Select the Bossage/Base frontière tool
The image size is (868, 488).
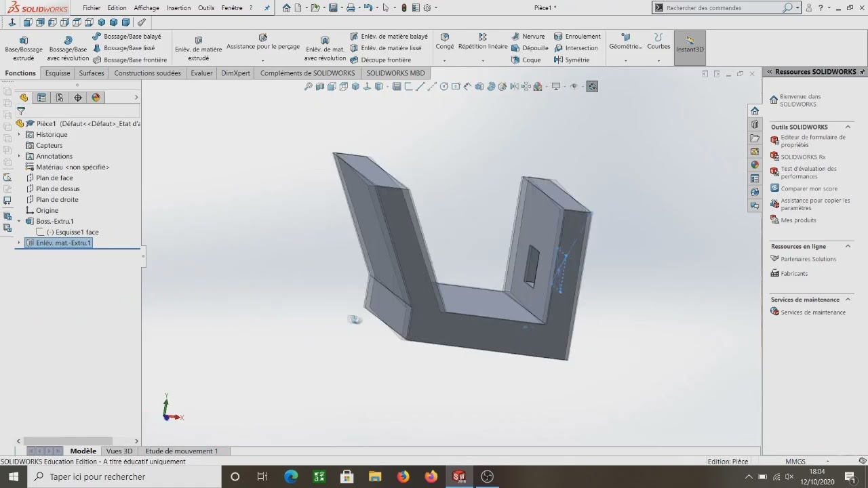pos(130,60)
